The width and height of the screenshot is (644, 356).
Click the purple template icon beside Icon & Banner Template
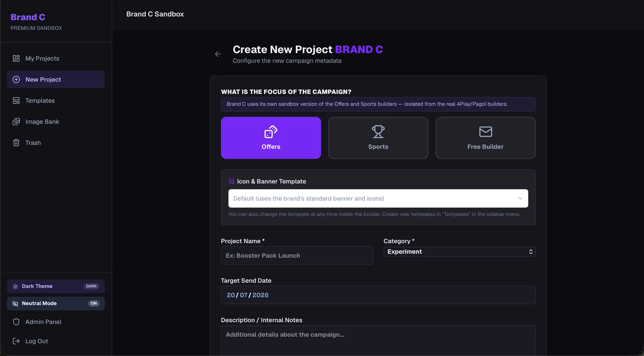tap(231, 182)
